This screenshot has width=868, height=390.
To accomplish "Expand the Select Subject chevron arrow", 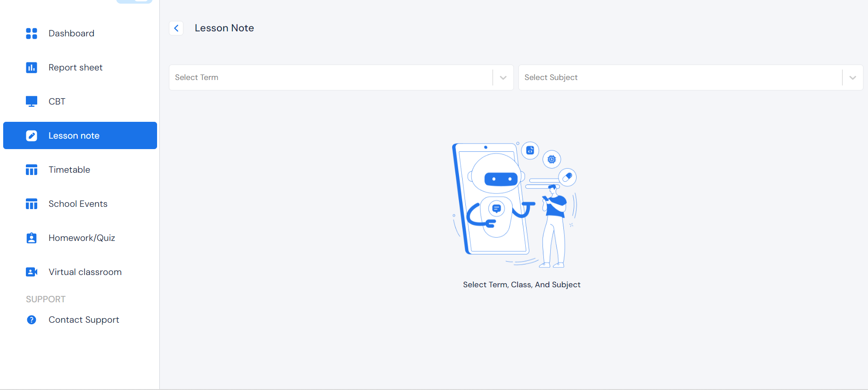I will [853, 78].
